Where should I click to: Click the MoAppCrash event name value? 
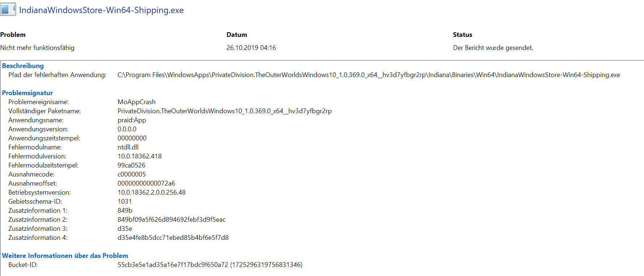tap(136, 102)
